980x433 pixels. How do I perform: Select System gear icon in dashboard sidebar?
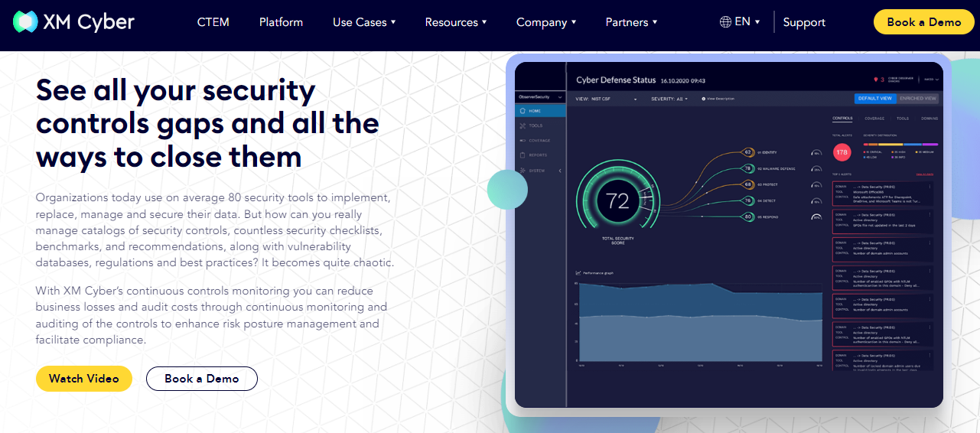pyautogui.click(x=523, y=170)
